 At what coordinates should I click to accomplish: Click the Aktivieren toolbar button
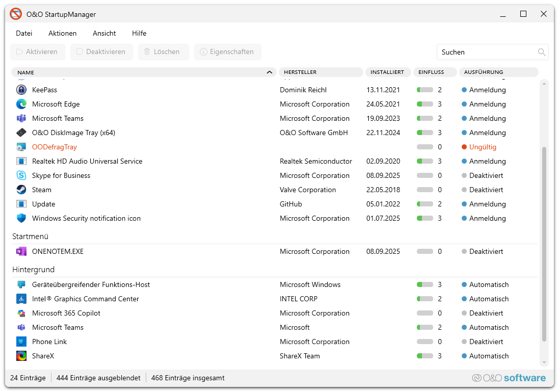point(37,51)
